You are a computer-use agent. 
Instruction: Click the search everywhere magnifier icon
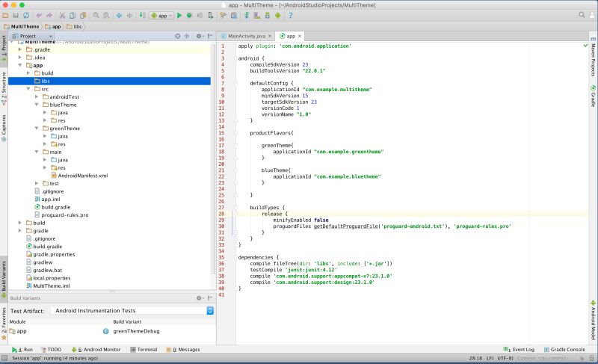(582, 15)
